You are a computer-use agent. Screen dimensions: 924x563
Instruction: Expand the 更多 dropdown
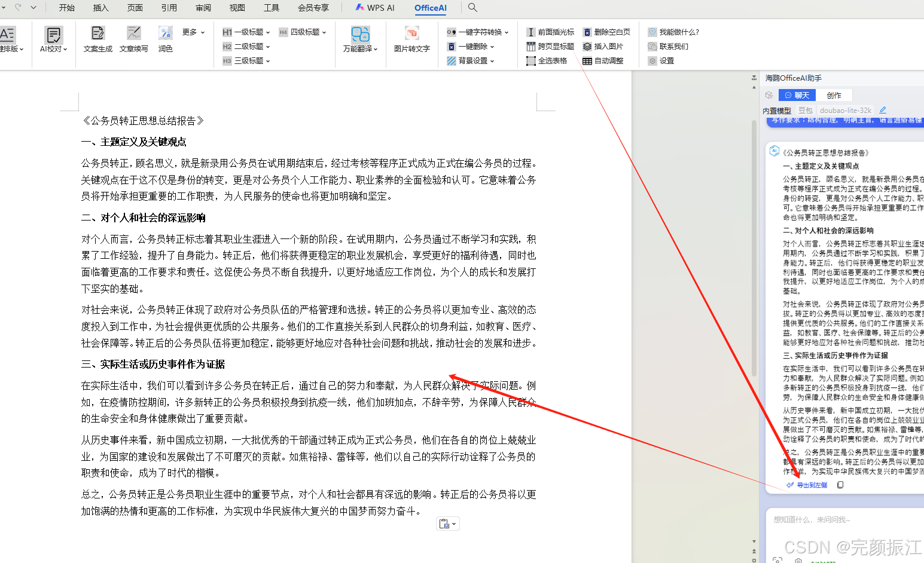194,32
